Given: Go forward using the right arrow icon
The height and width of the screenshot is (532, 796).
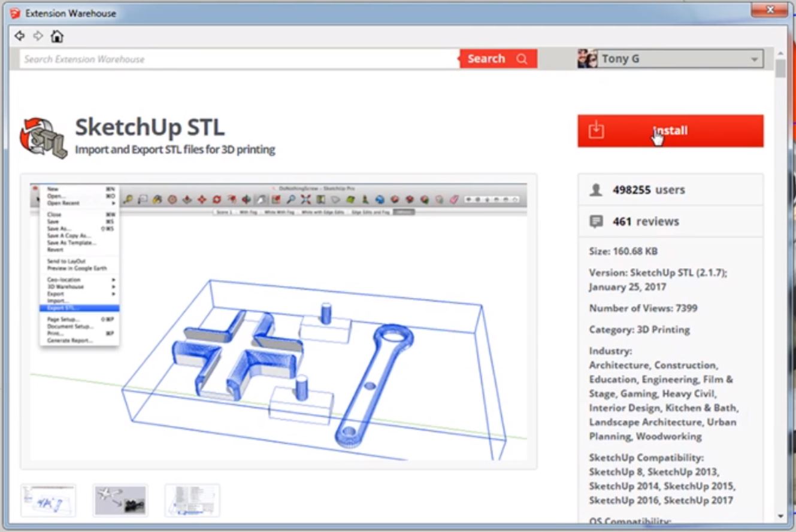Looking at the screenshot, I should tap(38, 36).
